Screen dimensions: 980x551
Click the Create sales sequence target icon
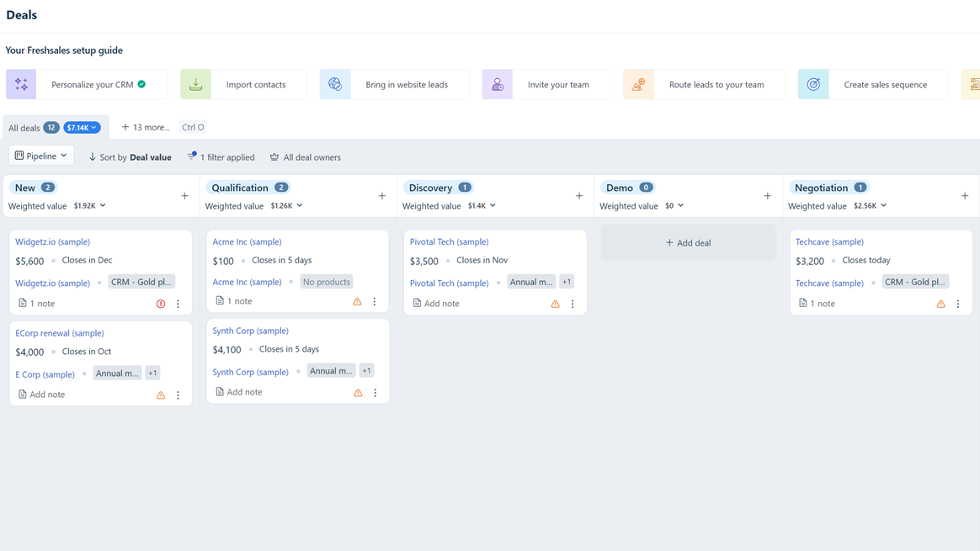click(x=813, y=84)
